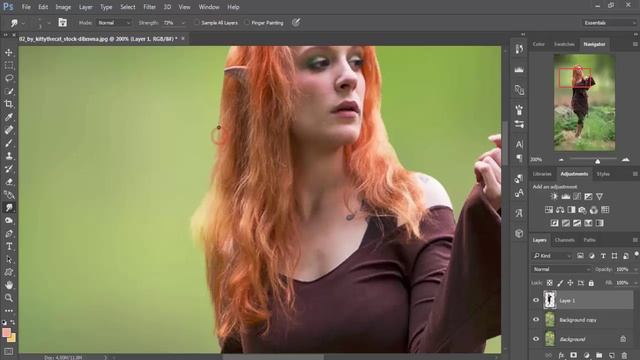Select the Path Selection tool

click(9, 260)
